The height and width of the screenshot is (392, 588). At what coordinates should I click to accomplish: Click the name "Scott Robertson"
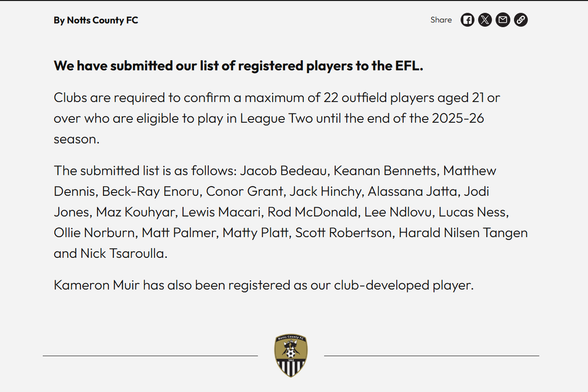(x=343, y=233)
